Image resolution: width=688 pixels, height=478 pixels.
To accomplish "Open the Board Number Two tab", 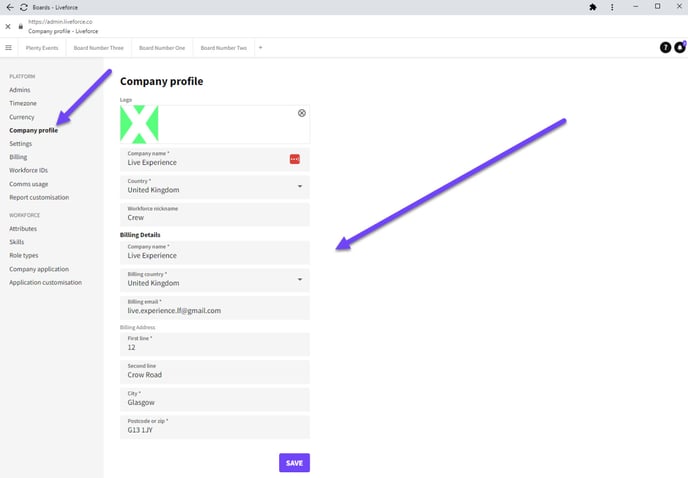I will [x=223, y=48].
